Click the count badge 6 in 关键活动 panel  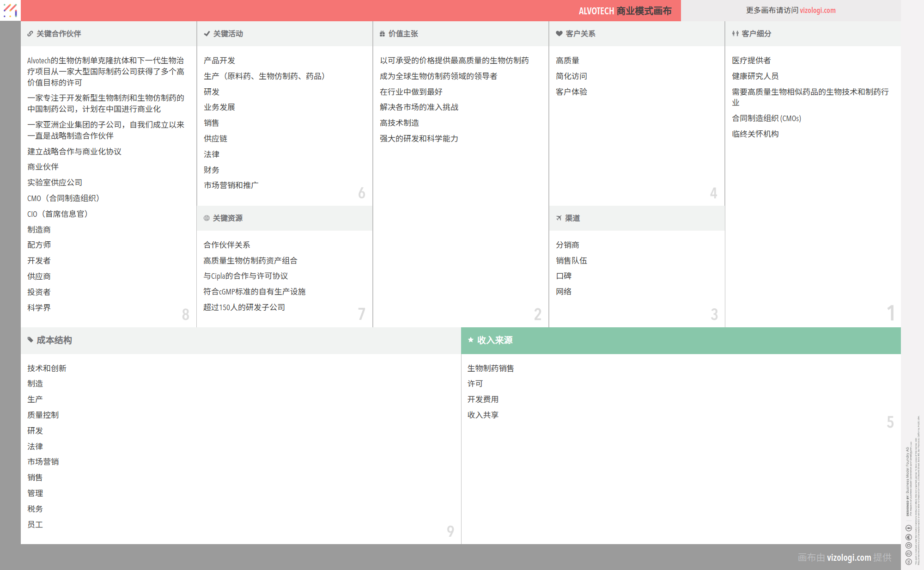coord(362,193)
